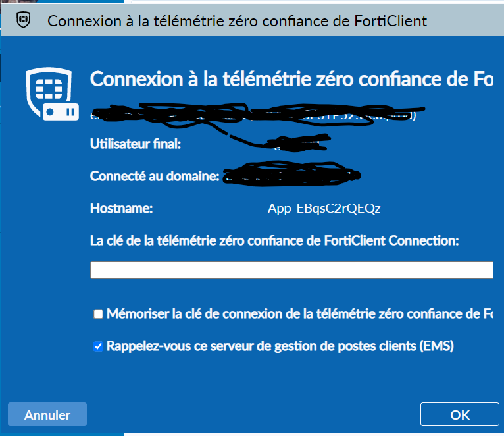Click the redacted server line under the heading

[260, 115]
